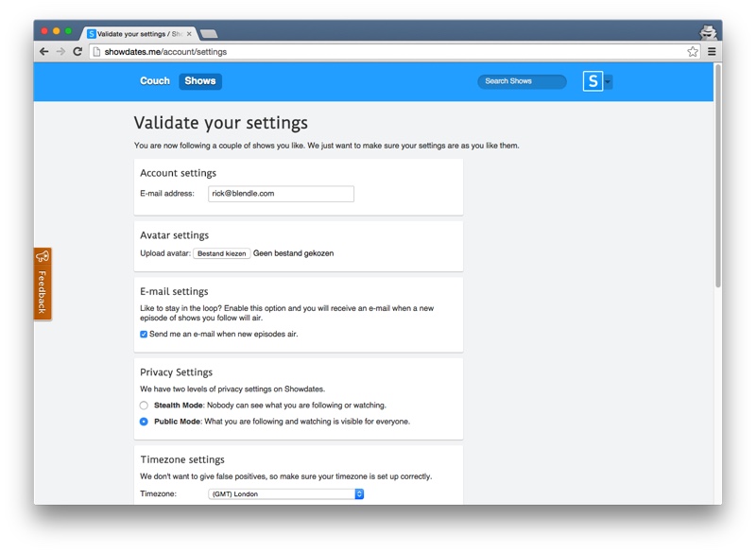Screen dimensions: 756x553
Task: Click the showdates.me address bar
Action: [x=378, y=52]
